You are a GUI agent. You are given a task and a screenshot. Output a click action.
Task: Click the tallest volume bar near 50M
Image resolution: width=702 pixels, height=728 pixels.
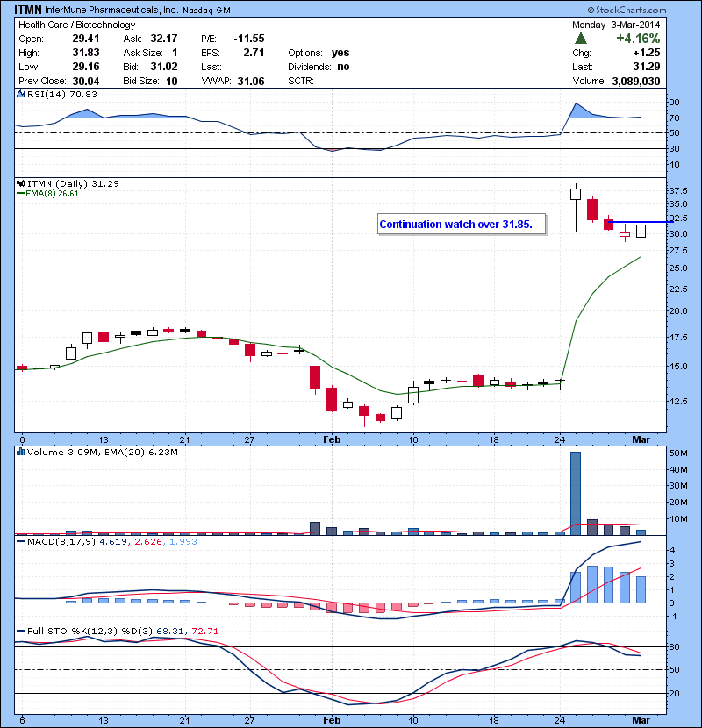[x=575, y=493]
